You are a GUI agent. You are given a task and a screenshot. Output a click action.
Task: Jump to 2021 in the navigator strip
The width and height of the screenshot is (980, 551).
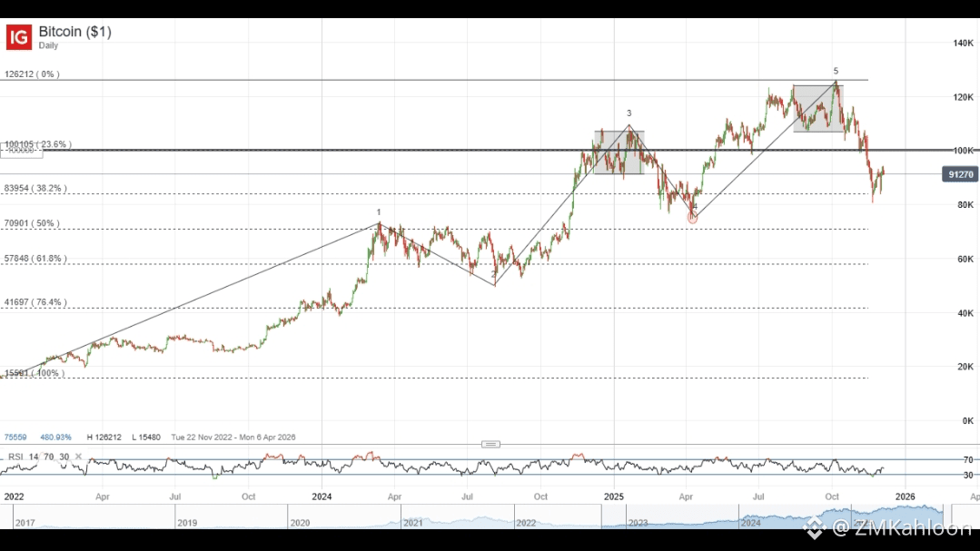pyautogui.click(x=413, y=523)
